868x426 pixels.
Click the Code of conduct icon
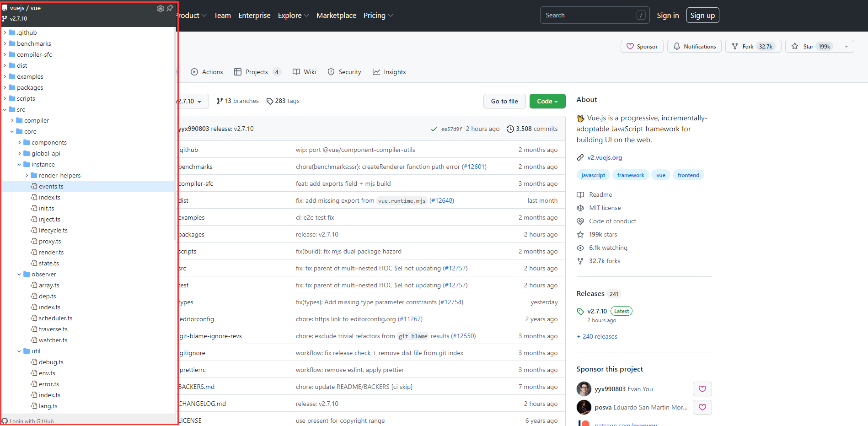580,221
